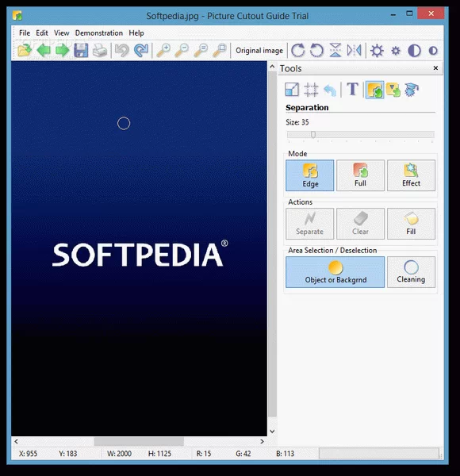Open the Demonstration menu
The width and height of the screenshot is (460, 476).
click(x=99, y=33)
